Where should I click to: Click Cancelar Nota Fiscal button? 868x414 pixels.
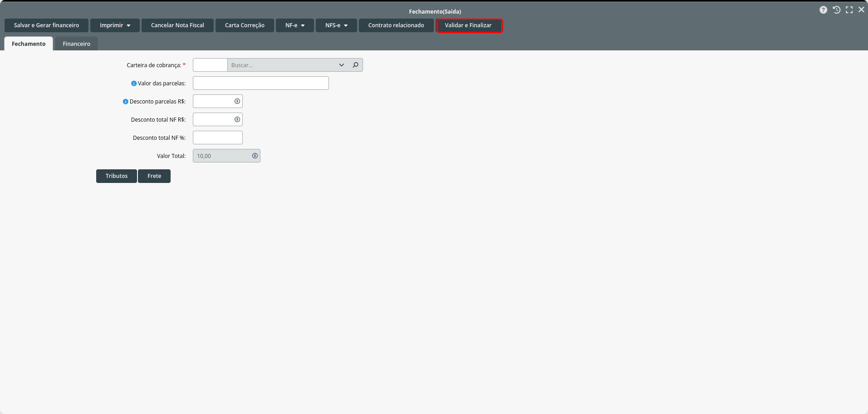pos(177,25)
